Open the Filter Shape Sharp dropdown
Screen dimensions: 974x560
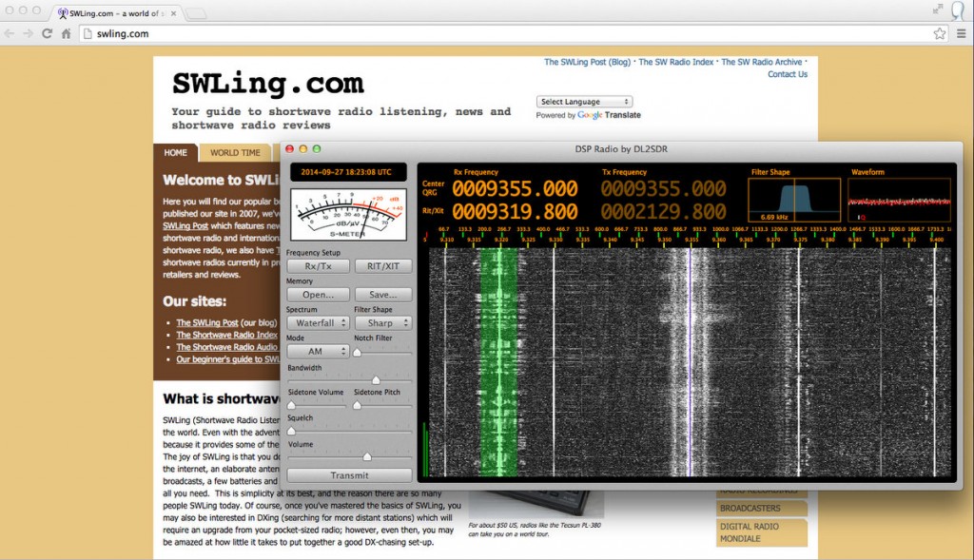tap(383, 323)
